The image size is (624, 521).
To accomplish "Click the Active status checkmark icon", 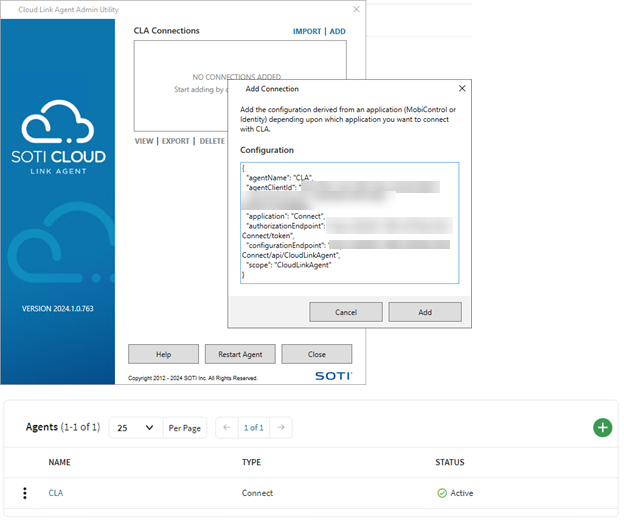I will [x=441, y=493].
